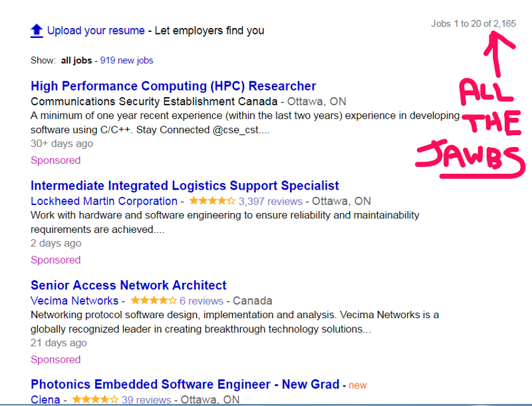Visit the Vecima Networks company page
The height and width of the screenshot is (406, 532).
tap(74, 301)
